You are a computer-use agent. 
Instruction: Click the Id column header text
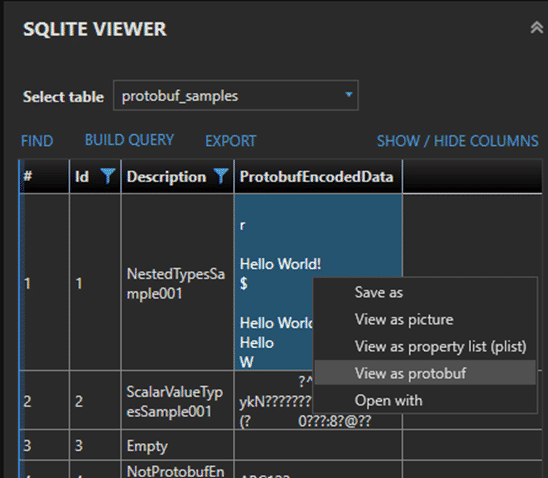coord(82,177)
